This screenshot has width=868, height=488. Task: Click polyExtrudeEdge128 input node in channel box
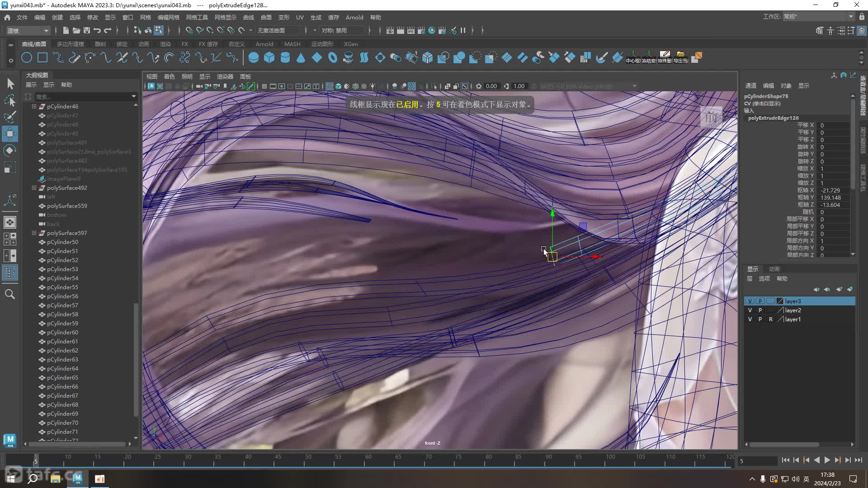click(774, 118)
